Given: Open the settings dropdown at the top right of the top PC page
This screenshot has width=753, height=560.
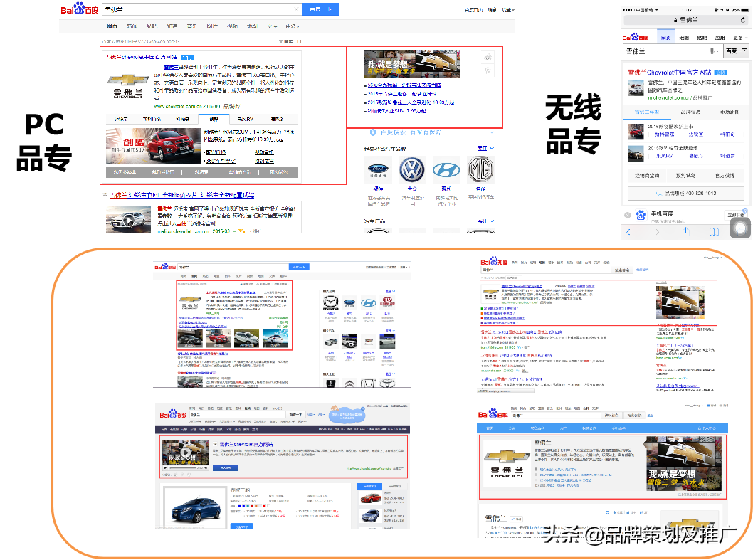Looking at the screenshot, I should (x=508, y=9).
